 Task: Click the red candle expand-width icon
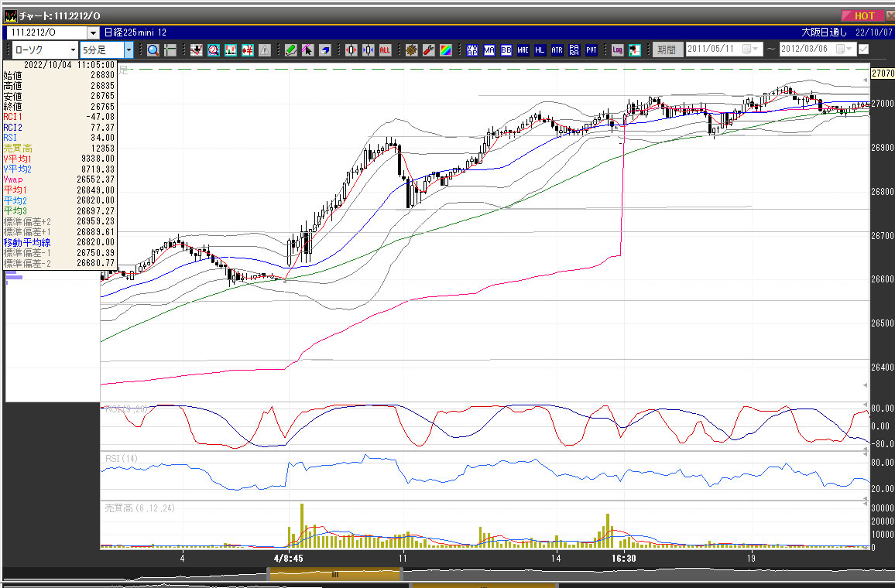click(x=351, y=50)
